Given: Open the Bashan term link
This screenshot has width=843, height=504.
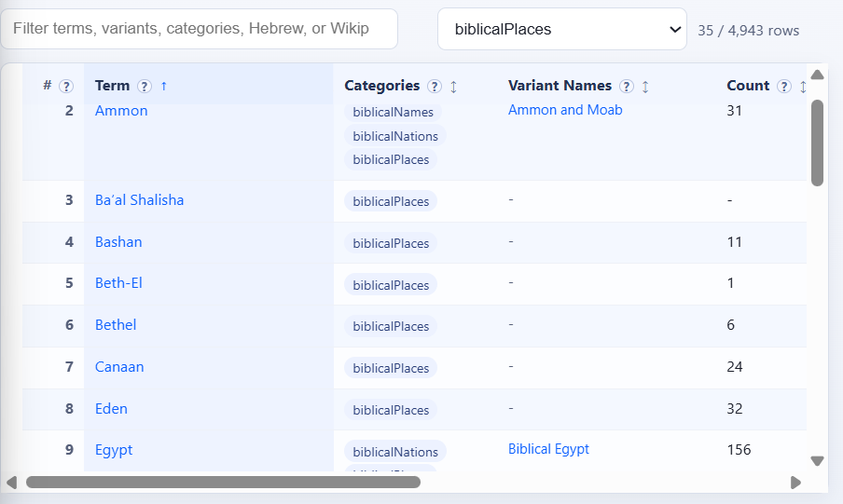Looking at the screenshot, I should point(118,242).
